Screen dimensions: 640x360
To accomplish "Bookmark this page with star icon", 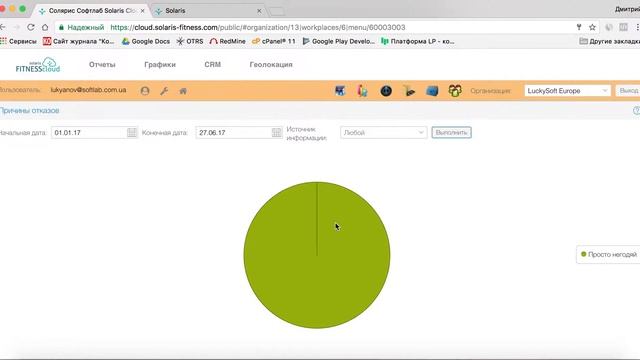I will pyautogui.click(x=592, y=27).
